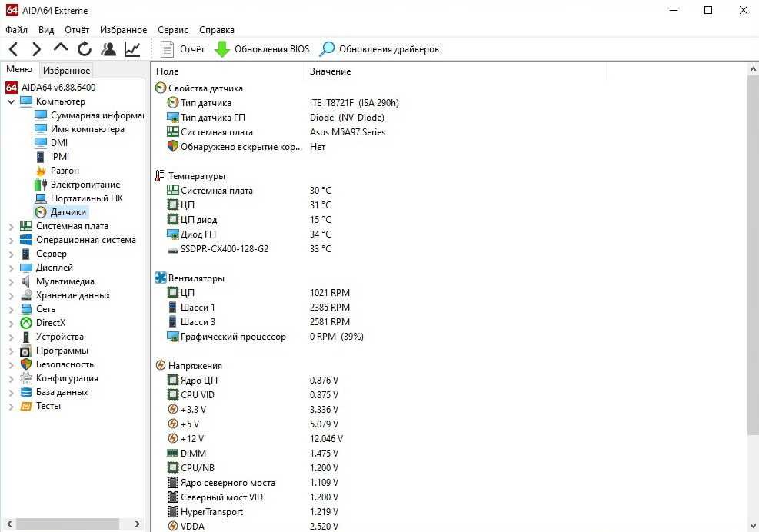Click the Конфигурация tree icon
759x532 pixels.
click(26, 378)
